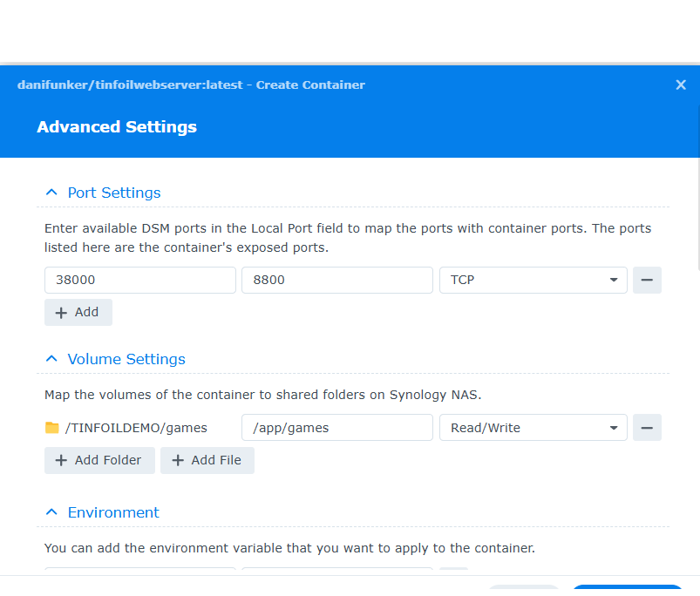This screenshot has height=596, width=700.
Task: Add a new port mapping
Action: [x=78, y=312]
